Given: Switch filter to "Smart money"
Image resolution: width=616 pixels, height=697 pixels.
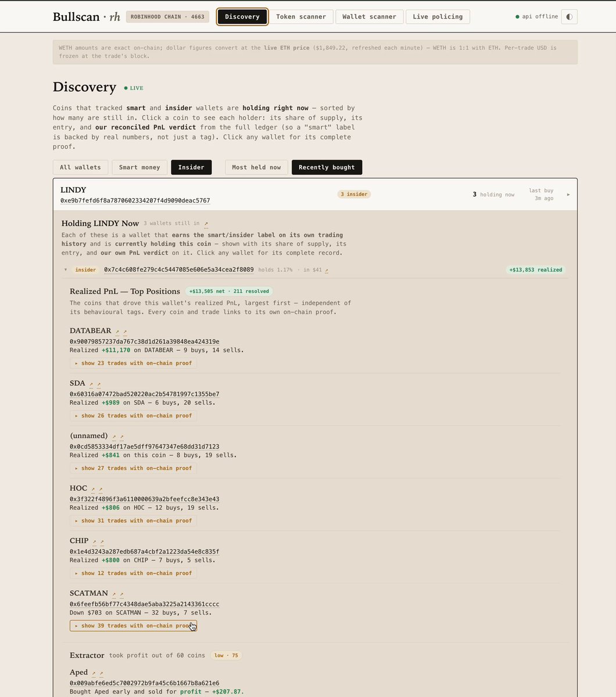Looking at the screenshot, I should [x=139, y=167].
